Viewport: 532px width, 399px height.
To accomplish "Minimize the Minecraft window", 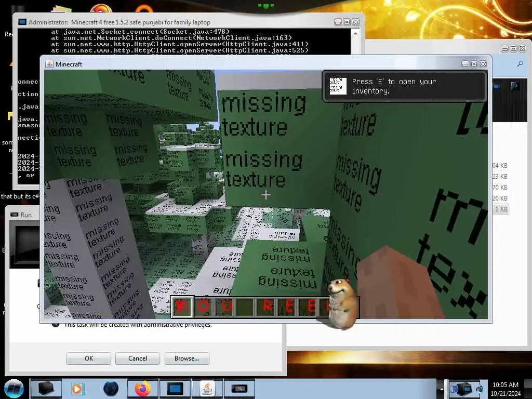I will coord(465,64).
